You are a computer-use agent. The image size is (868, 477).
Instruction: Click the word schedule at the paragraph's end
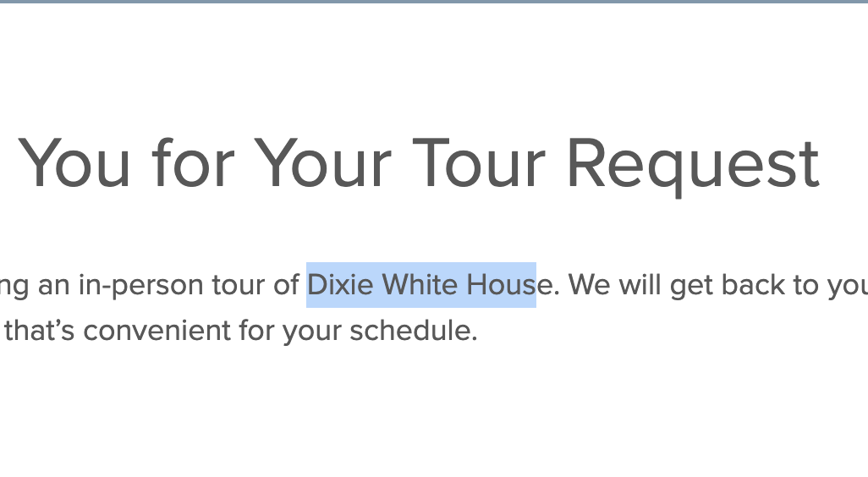(x=412, y=331)
